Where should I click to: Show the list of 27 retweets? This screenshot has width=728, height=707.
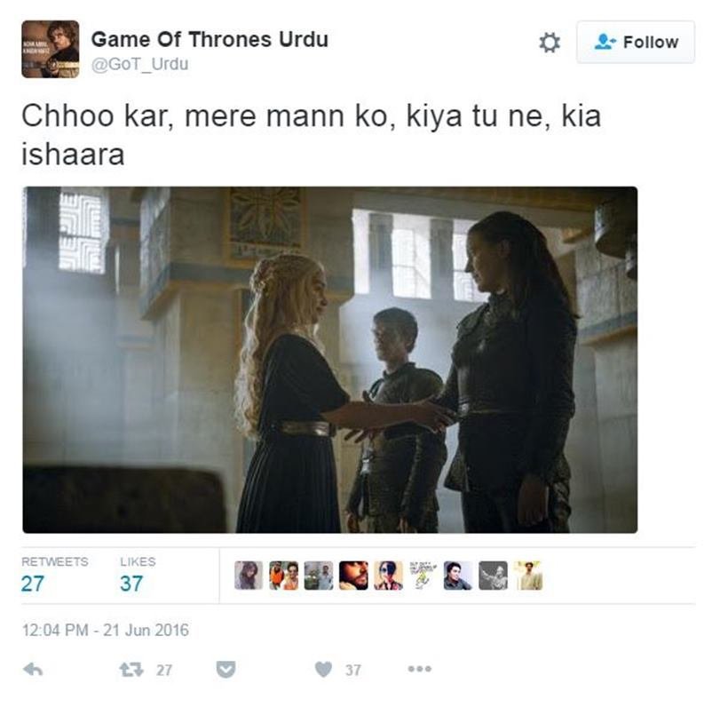point(54,575)
